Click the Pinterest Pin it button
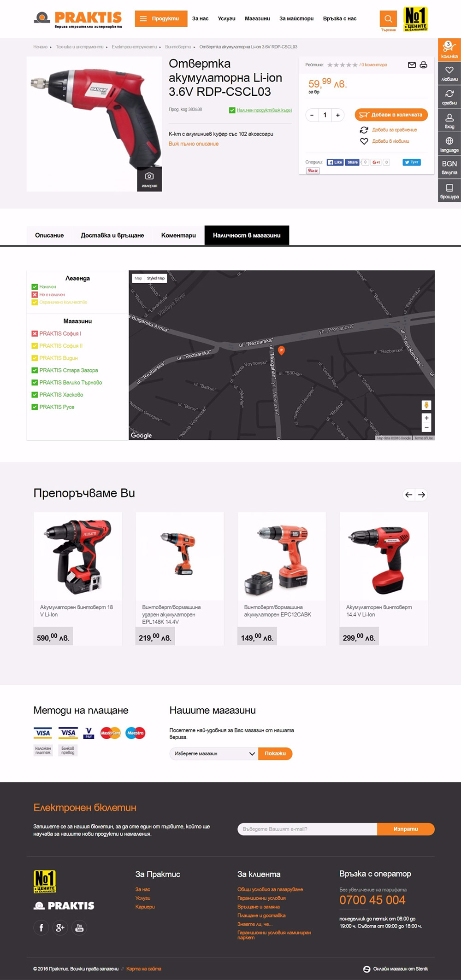Viewport: 461px width, 980px height. pyautogui.click(x=313, y=170)
